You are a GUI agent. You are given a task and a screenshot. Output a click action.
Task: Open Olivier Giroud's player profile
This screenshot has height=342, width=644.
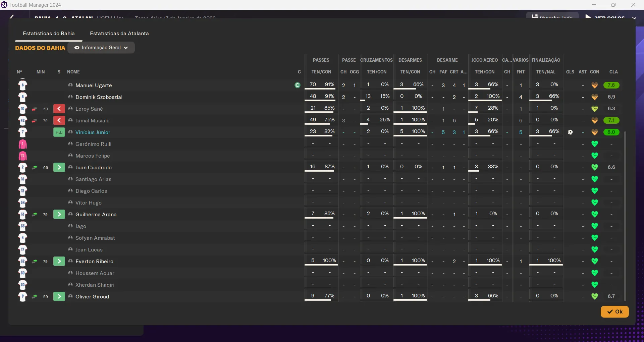pos(92,297)
